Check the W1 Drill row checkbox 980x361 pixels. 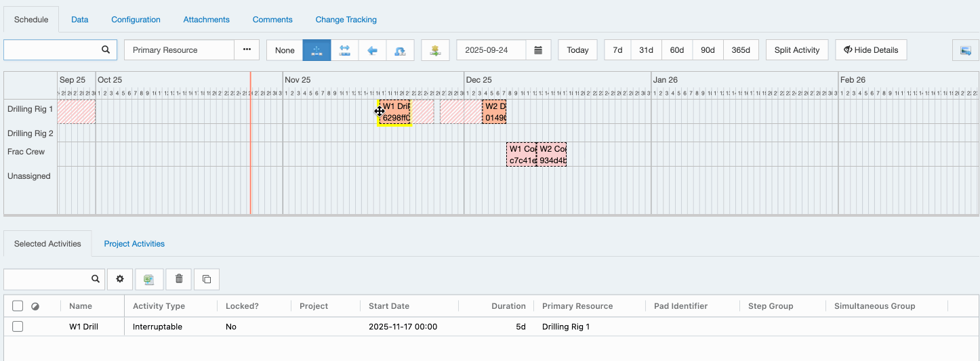click(18, 326)
